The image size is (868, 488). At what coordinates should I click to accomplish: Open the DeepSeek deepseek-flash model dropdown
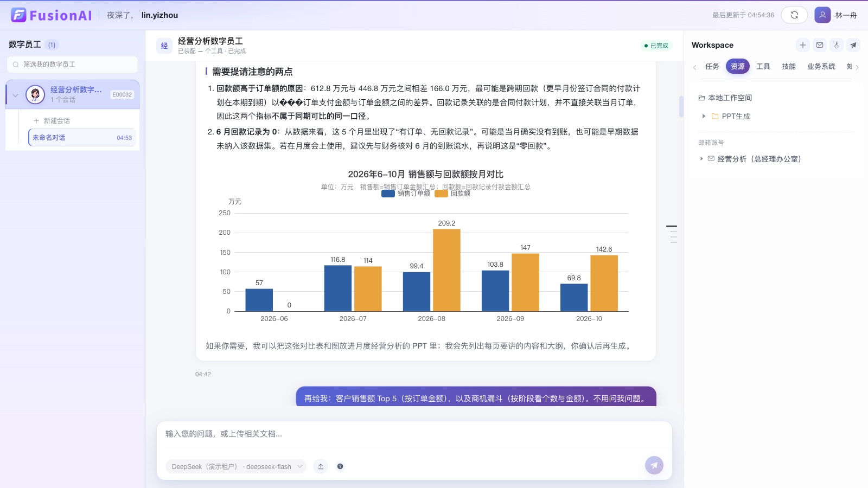coord(236,466)
